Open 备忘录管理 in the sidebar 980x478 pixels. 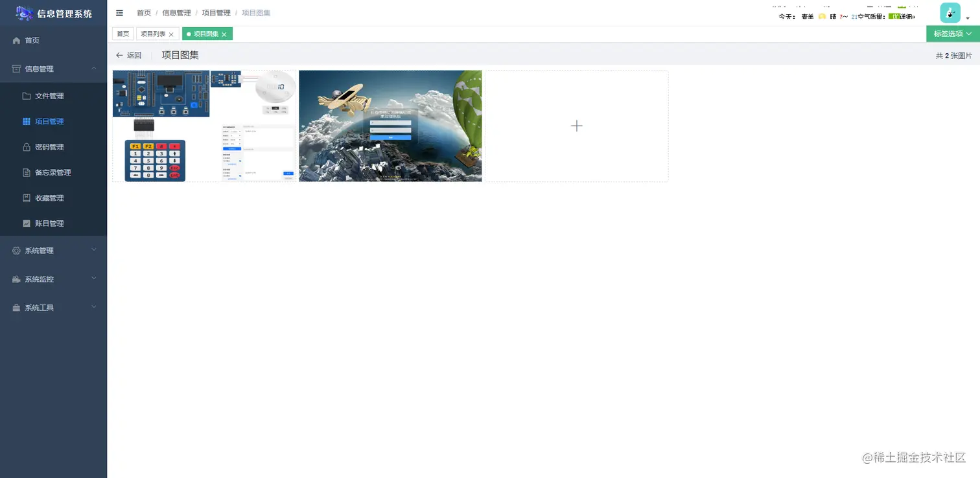tap(53, 172)
